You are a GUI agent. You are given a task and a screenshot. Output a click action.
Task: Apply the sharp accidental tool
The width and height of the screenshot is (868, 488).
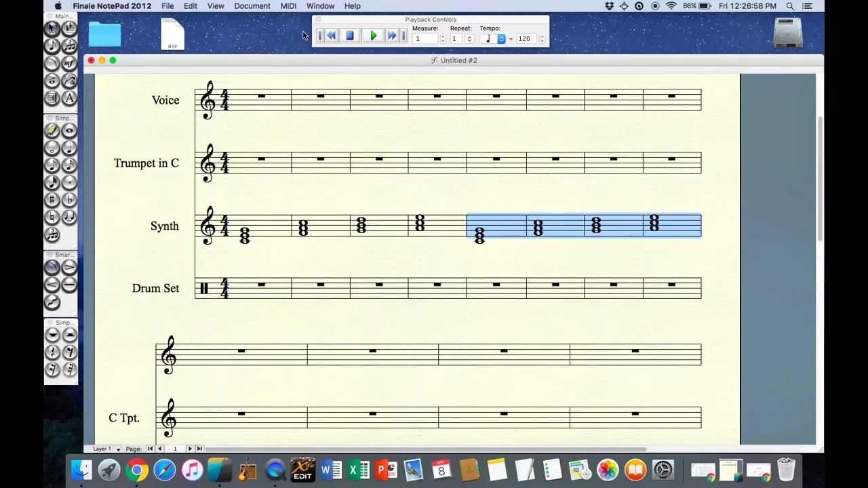click(x=52, y=200)
